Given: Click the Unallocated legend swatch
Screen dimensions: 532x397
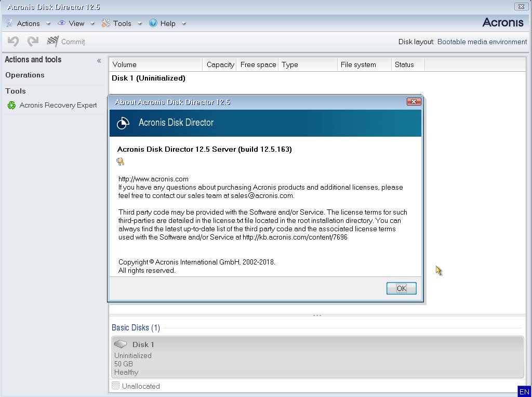Looking at the screenshot, I should coord(115,386).
